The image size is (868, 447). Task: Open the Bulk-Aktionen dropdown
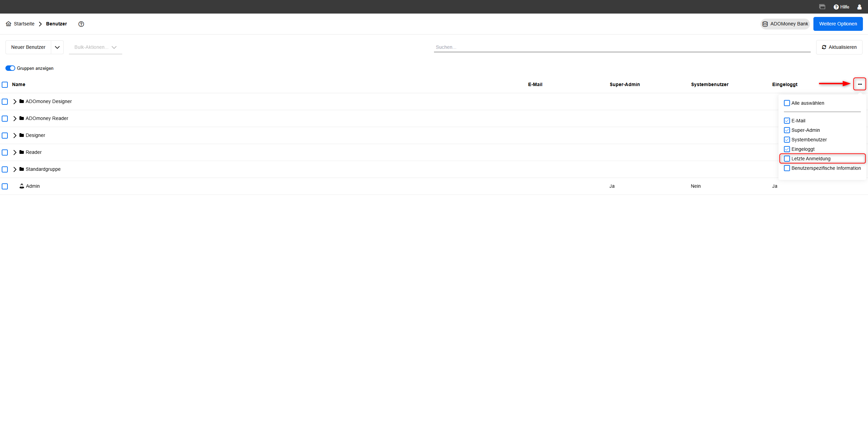95,47
